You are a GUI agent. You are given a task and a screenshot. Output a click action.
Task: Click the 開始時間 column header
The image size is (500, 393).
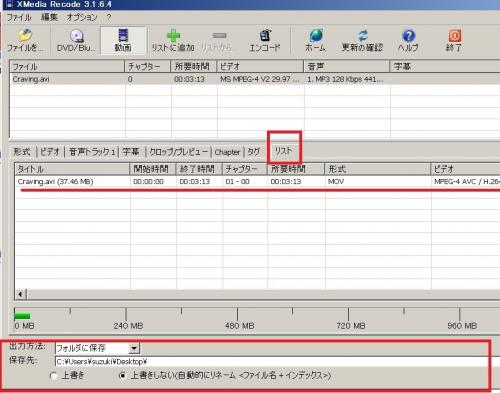point(153,169)
